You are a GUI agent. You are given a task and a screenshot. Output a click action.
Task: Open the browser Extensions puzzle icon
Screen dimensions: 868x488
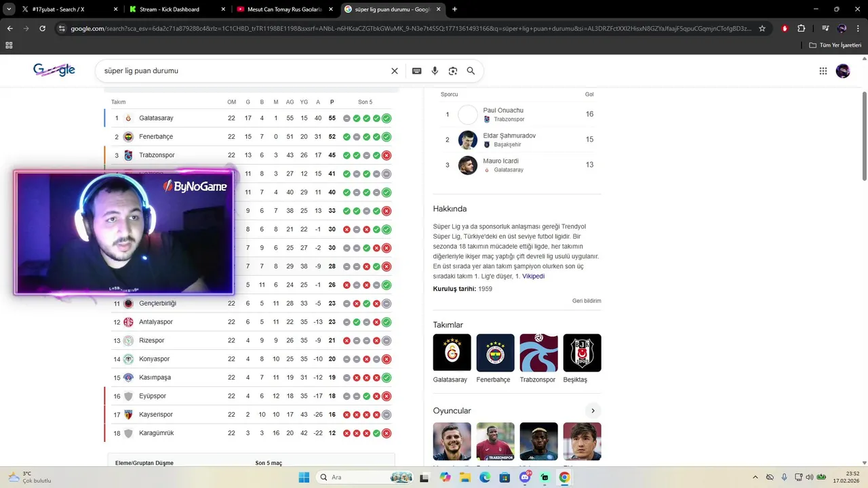click(802, 28)
